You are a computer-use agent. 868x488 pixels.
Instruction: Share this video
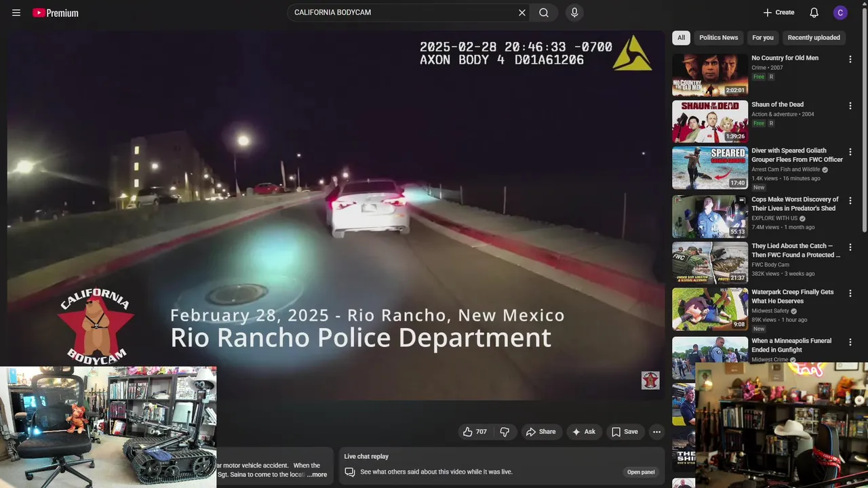point(540,432)
